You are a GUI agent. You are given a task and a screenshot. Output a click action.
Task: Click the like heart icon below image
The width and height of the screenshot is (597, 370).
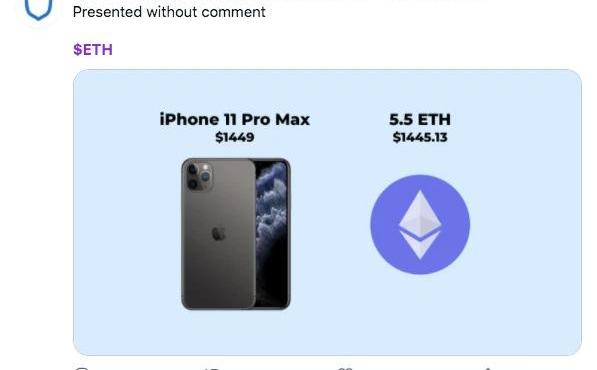point(344,368)
